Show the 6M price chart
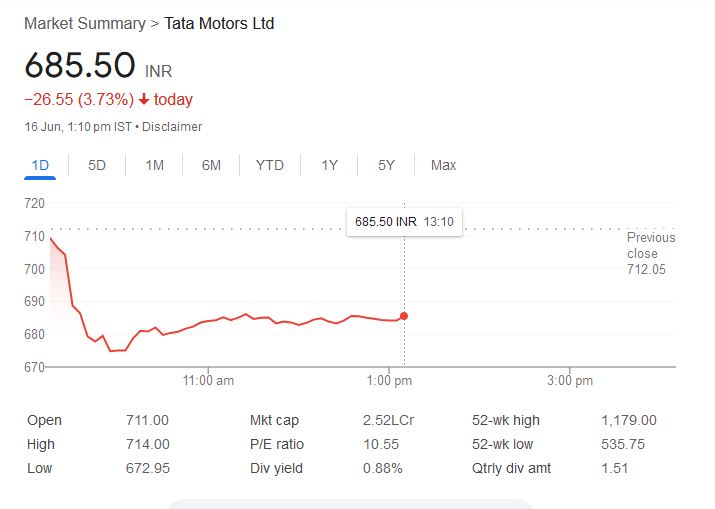The width and height of the screenshot is (715, 509). 211,165
